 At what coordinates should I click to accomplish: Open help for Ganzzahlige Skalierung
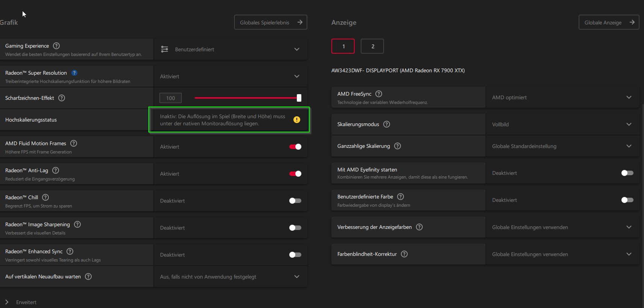(x=398, y=146)
